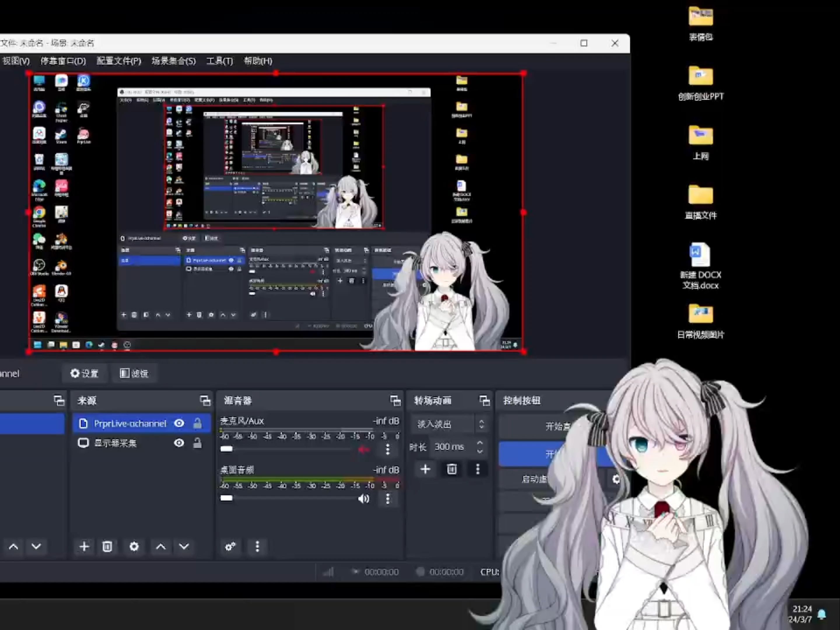This screenshot has height=630, width=840.
Task: Undock the scenes panel
Action: coord(59,400)
